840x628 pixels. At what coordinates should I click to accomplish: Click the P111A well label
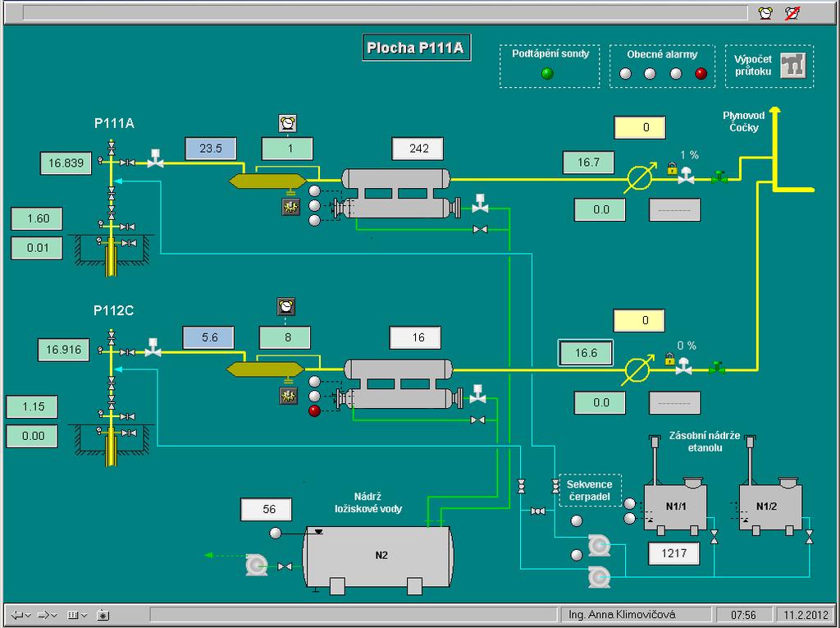click(114, 123)
